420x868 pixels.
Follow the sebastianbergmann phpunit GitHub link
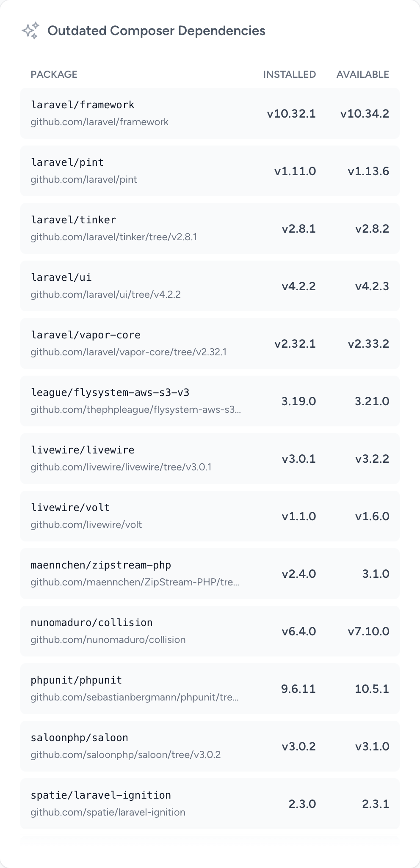[134, 697]
